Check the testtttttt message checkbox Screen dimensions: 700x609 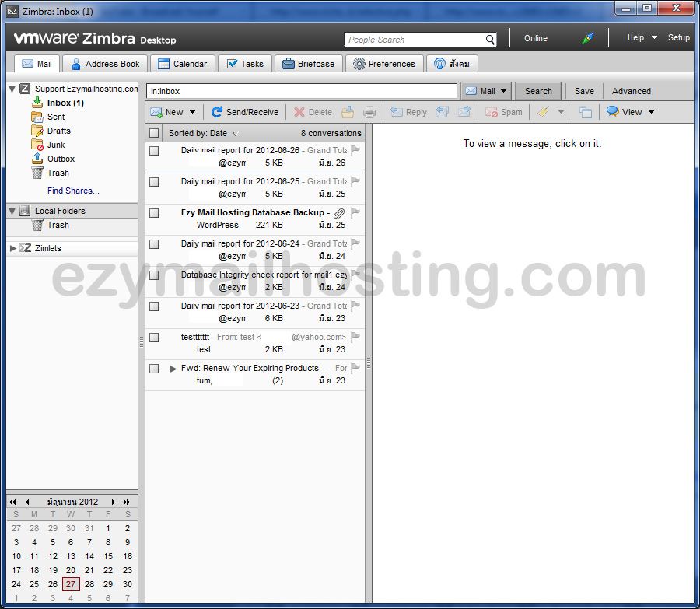click(154, 338)
